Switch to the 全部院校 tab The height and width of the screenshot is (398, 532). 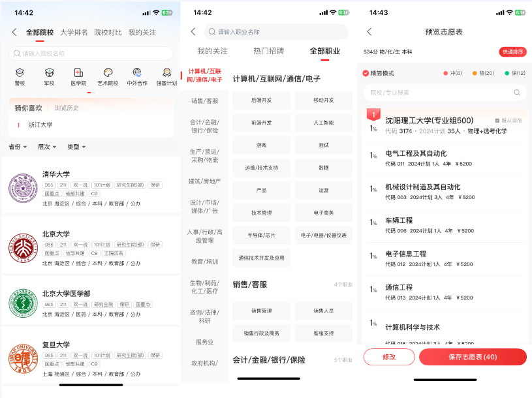tap(40, 33)
